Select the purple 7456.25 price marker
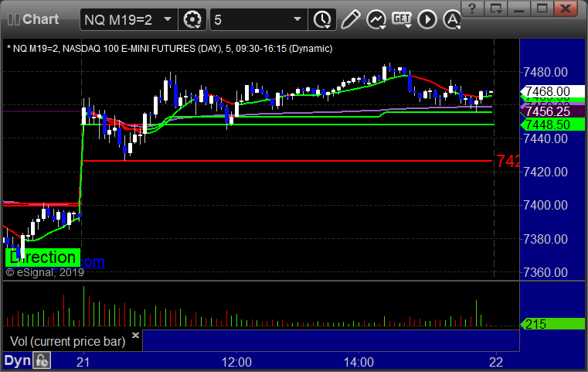Image resolution: width=588 pixels, height=372 pixels. coord(552,111)
